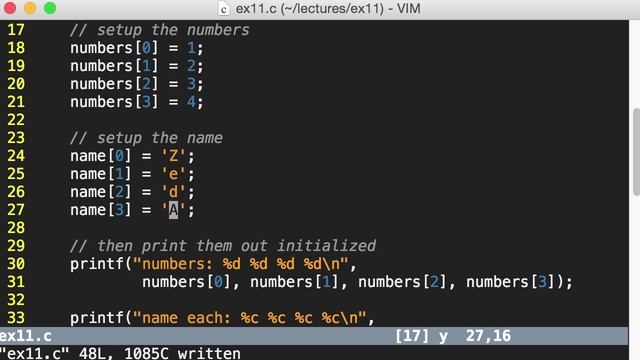Click the [17] indicator in status line
This screenshot has width=640, height=360.
[x=412, y=336]
